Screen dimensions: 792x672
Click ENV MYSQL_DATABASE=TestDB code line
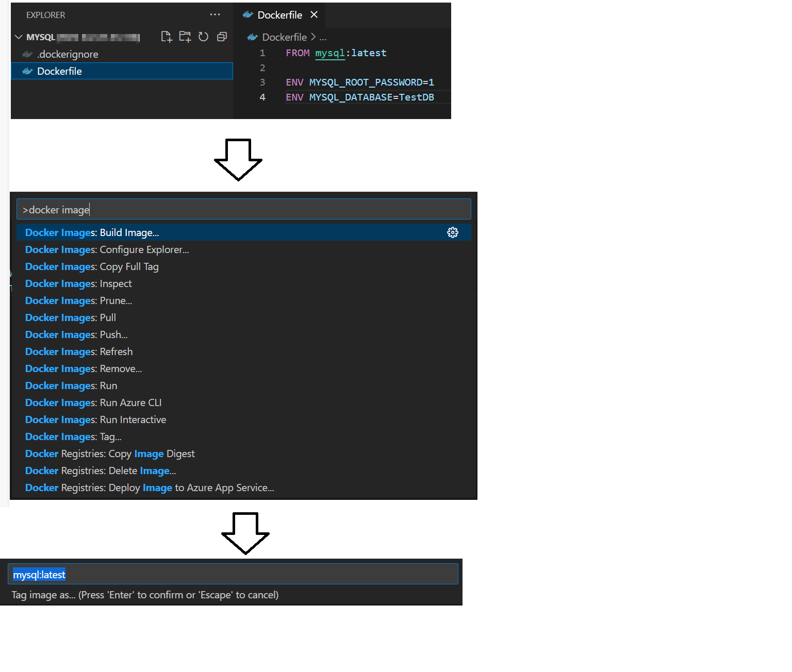click(x=360, y=97)
